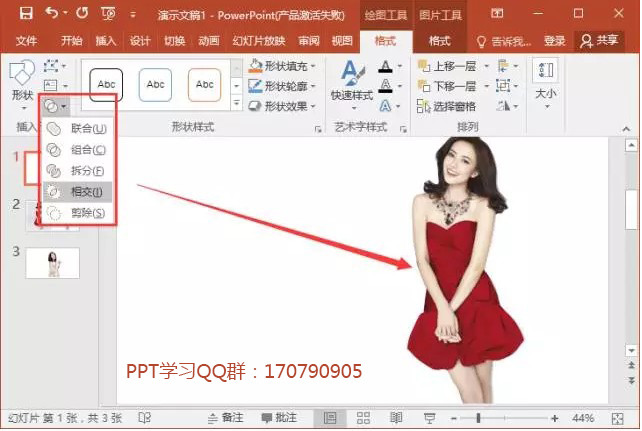The height and width of the screenshot is (431, 642).
Task: Select slide 3 thumbnail
Action: tap(52, 263)
